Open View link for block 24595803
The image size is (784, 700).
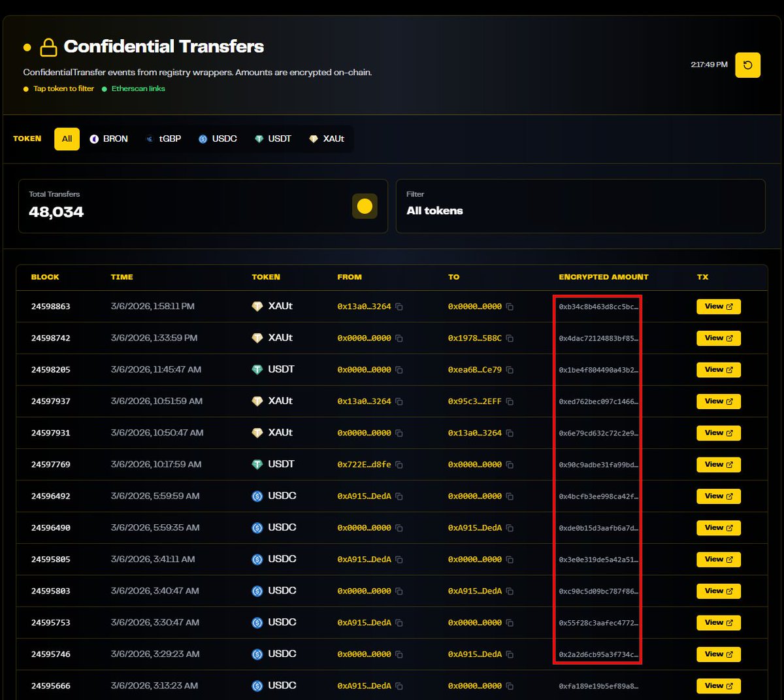719,592
